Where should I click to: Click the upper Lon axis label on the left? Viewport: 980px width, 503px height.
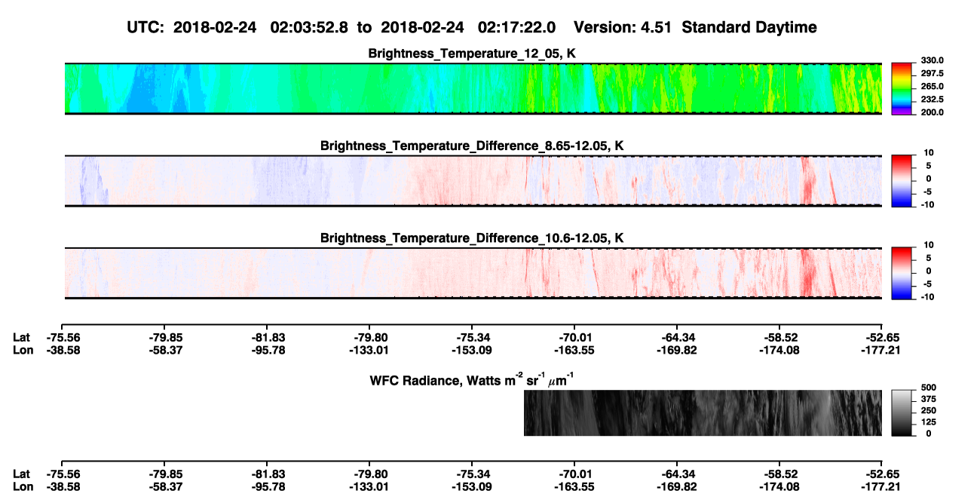tap(23, 350)
